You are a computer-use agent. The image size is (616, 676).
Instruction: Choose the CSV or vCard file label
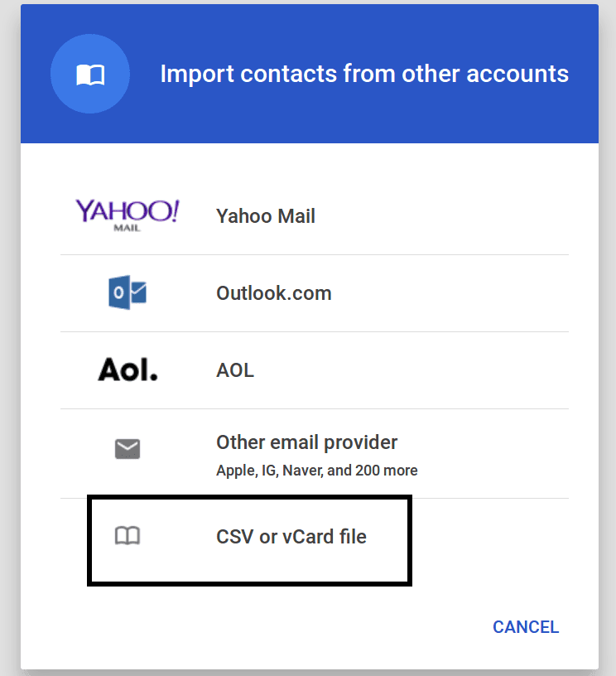tap(291, 537)
